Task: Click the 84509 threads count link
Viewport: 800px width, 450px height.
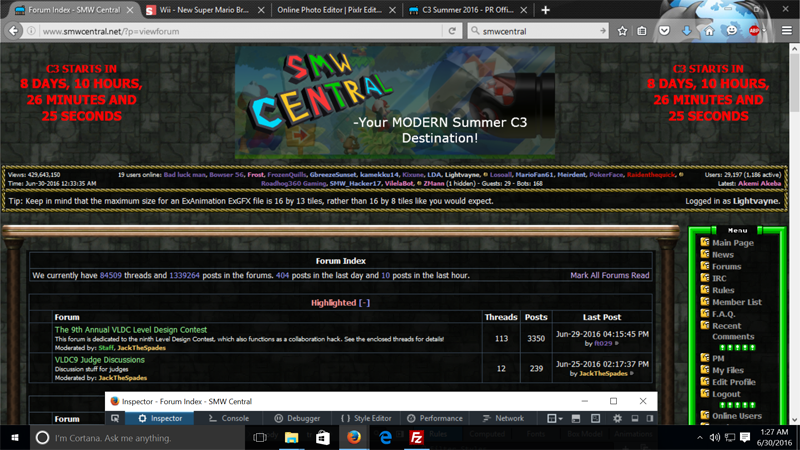Action: 111,275
